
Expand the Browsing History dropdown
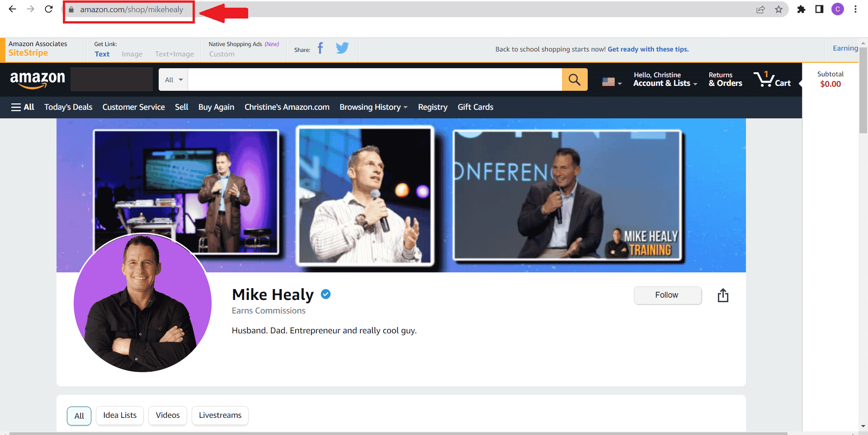373,107
